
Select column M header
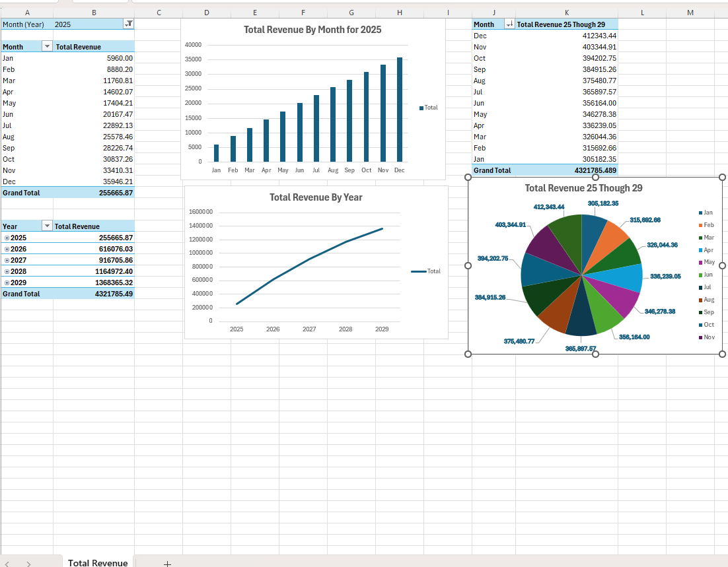(x=690, y=13)
